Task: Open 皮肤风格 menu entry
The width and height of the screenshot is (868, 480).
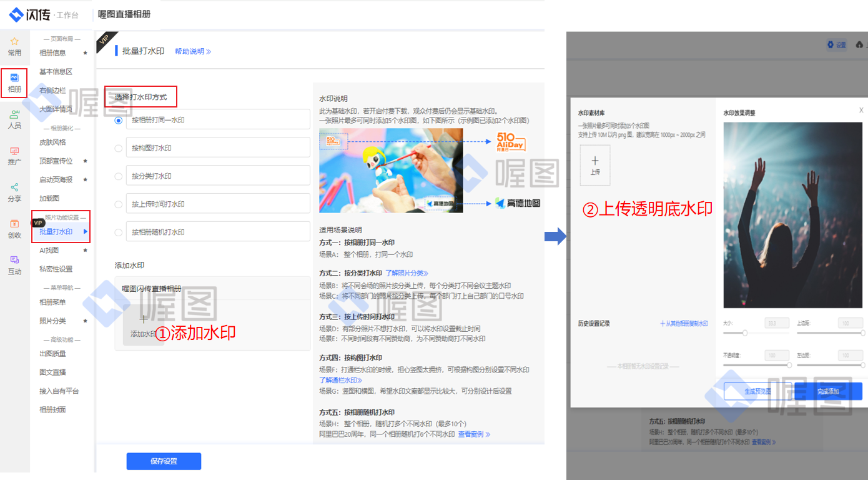Action: (x=52, y=142)
